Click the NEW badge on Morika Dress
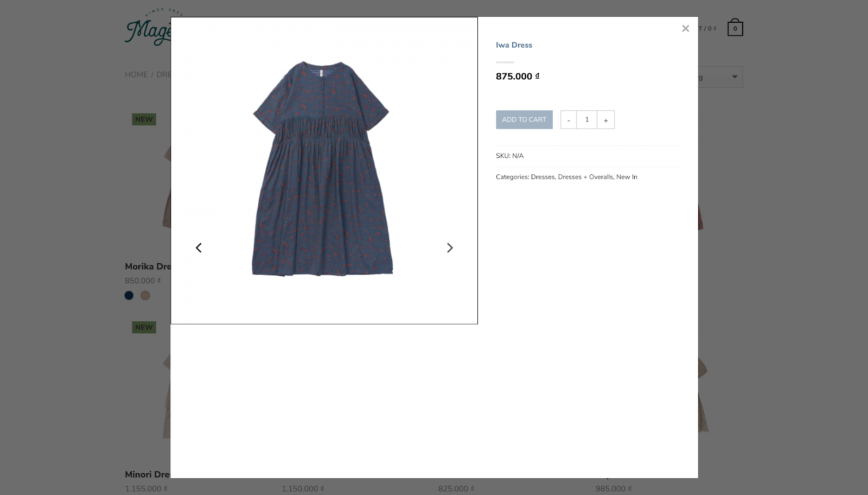This screenshot has width=868, height=495. (x=144, y=119)
